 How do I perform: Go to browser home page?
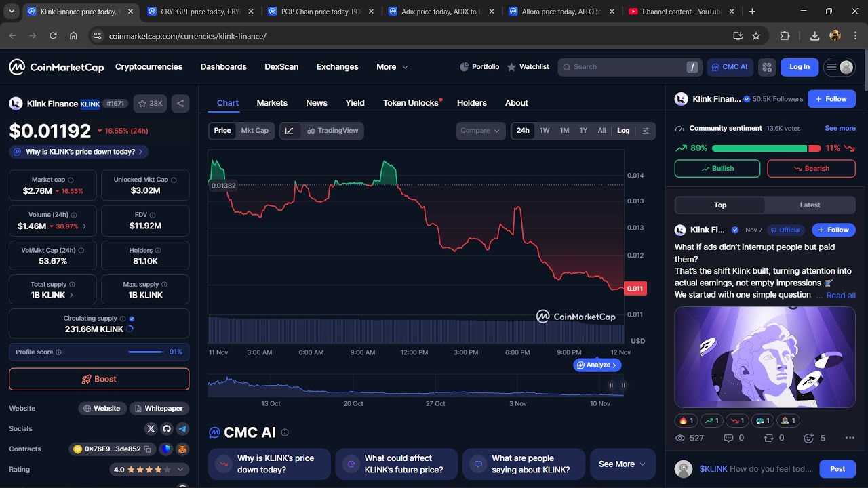coord(73,36)
